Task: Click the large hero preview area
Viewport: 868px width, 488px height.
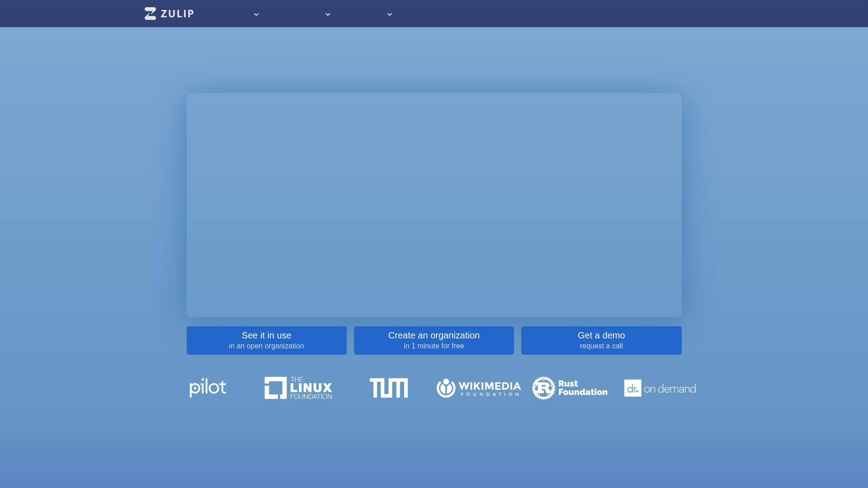Action: [x=434, y=205]
